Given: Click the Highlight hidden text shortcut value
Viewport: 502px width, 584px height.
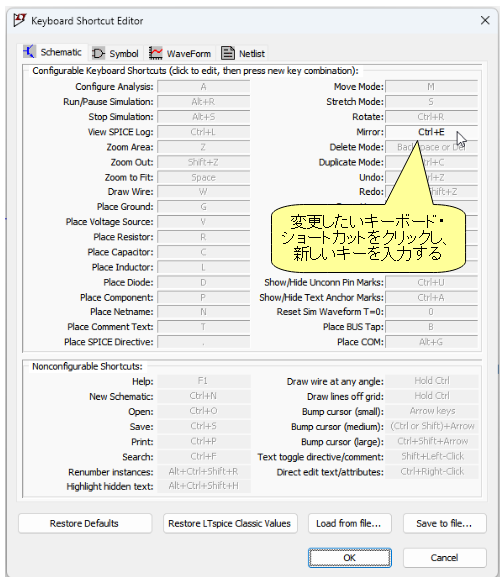Looking at the screenshot, I should coord(204,486).
